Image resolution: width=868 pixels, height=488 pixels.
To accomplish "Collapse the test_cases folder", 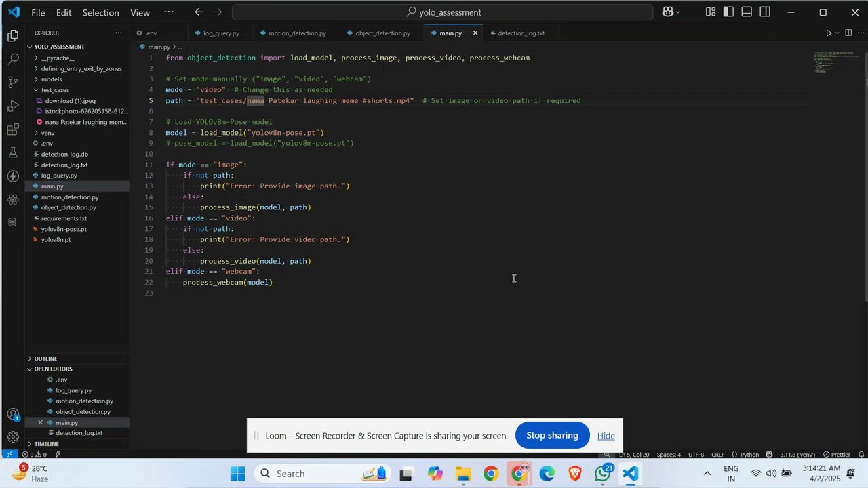I will [55, 90].
